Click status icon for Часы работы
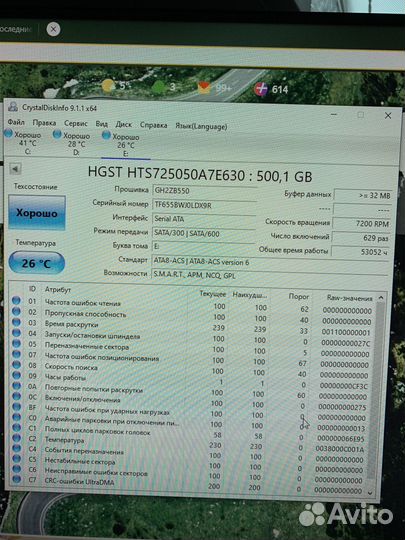 [16, 375]
